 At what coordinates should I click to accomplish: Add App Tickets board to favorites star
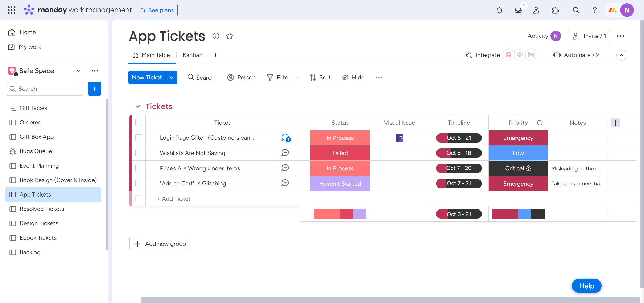(229, 36)
